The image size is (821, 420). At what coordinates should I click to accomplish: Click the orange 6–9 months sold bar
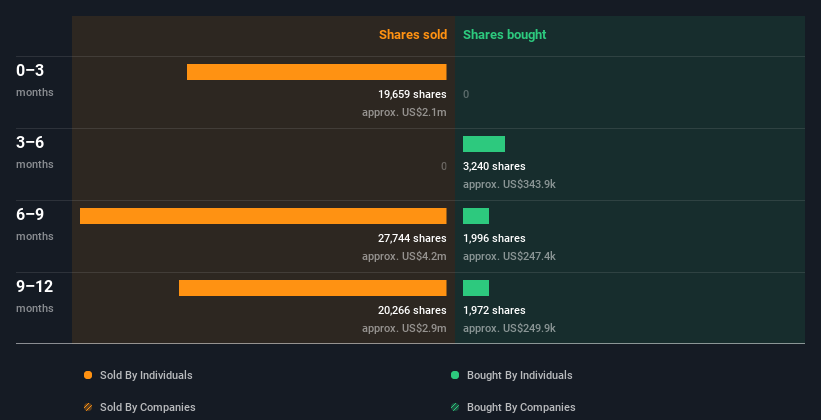pyautogui.click(x=263, y=216)
